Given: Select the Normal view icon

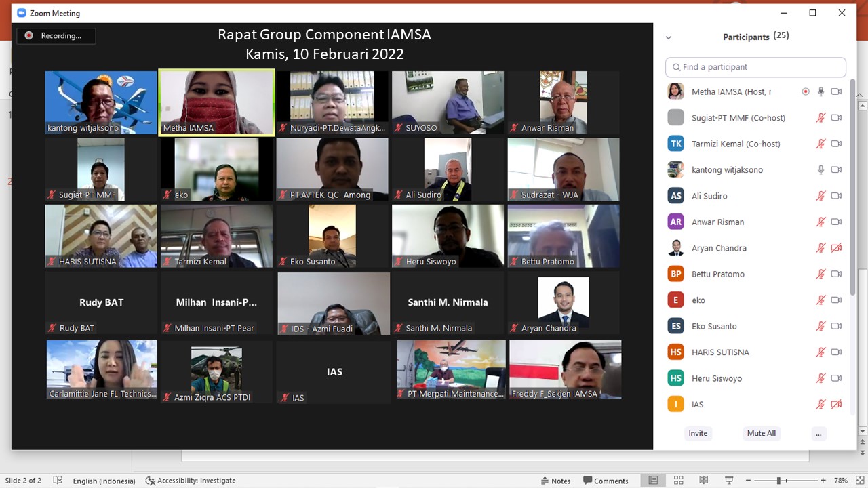Looking at the screenshot, I should coord(653,481).
